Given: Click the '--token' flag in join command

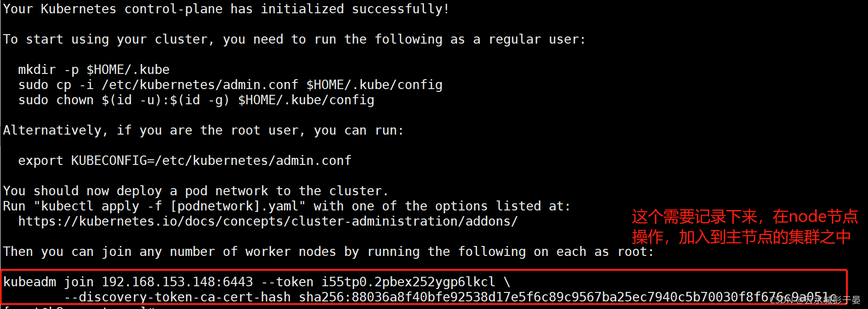Looking at the screenshot, I should click(287, 282).
